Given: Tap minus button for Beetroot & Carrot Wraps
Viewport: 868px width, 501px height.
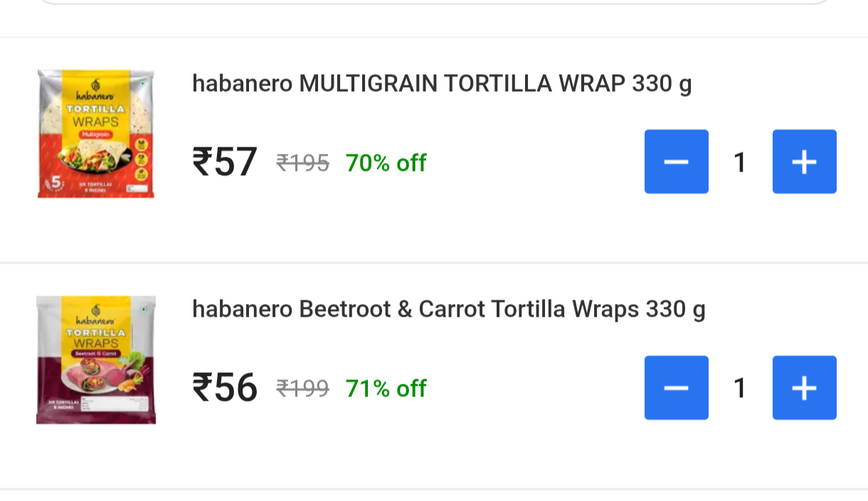Looking at the screenshot, I should click(x=676, y=388).
